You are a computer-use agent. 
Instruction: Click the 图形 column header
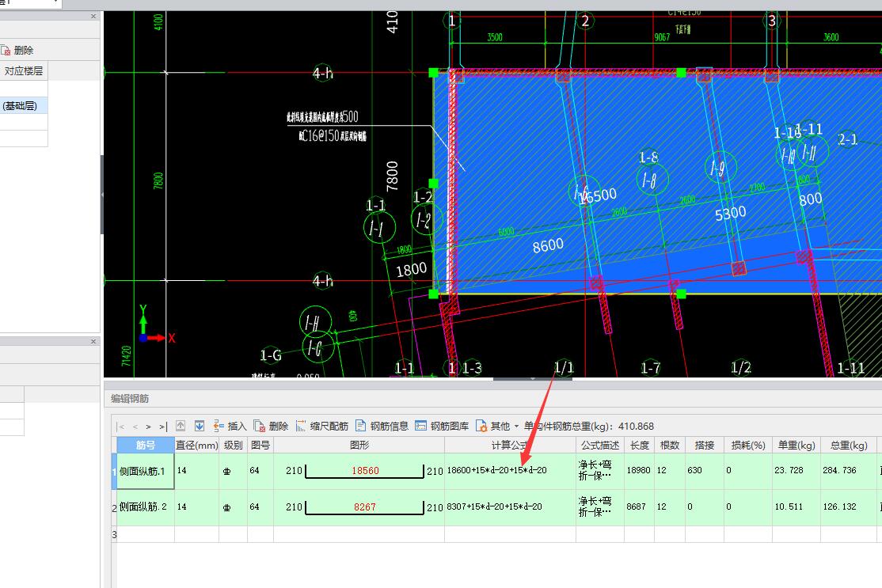click(x=359, y=446)
